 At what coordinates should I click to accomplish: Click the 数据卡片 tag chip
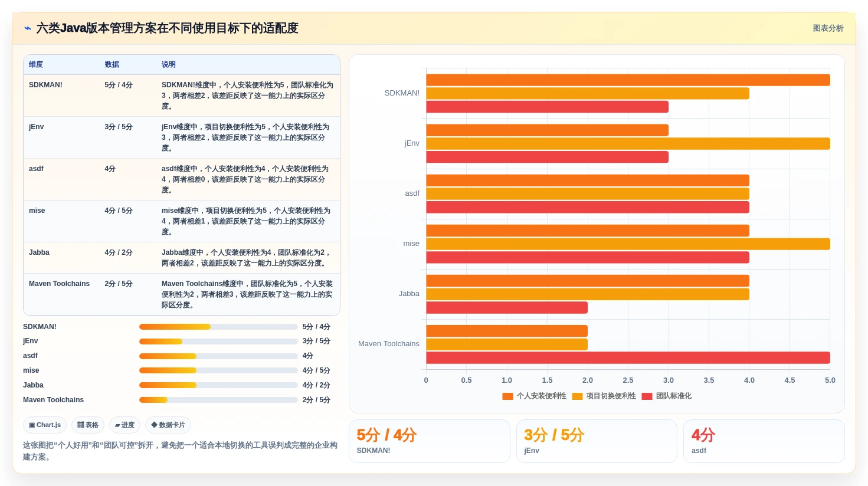(x=168, y=425)
